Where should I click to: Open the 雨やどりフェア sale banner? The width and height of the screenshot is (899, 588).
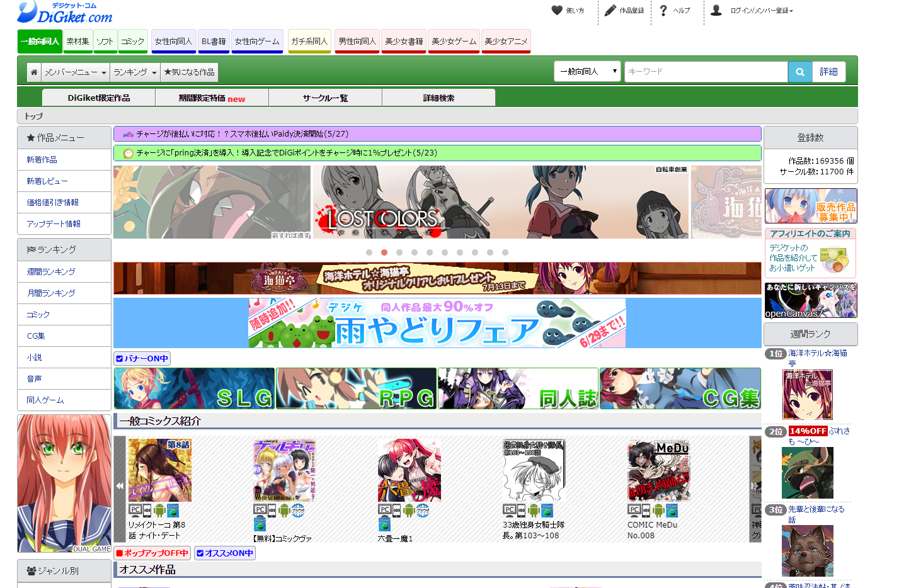[x=437, y=323]
